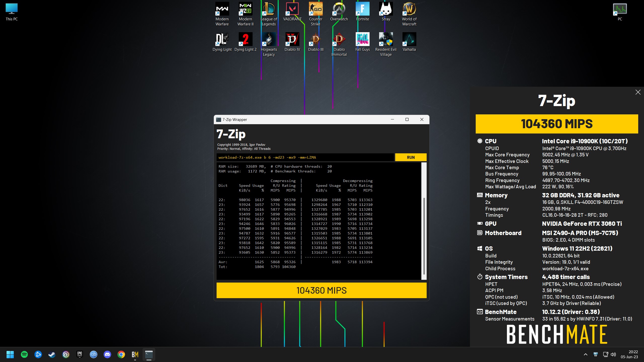Open the PC monitor shortcut icon

620,12
